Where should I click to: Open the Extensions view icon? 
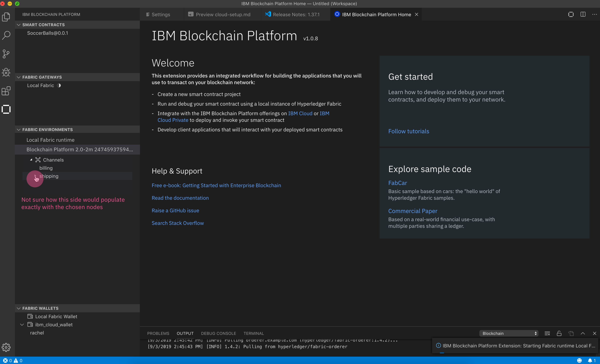tap(6, 91)
